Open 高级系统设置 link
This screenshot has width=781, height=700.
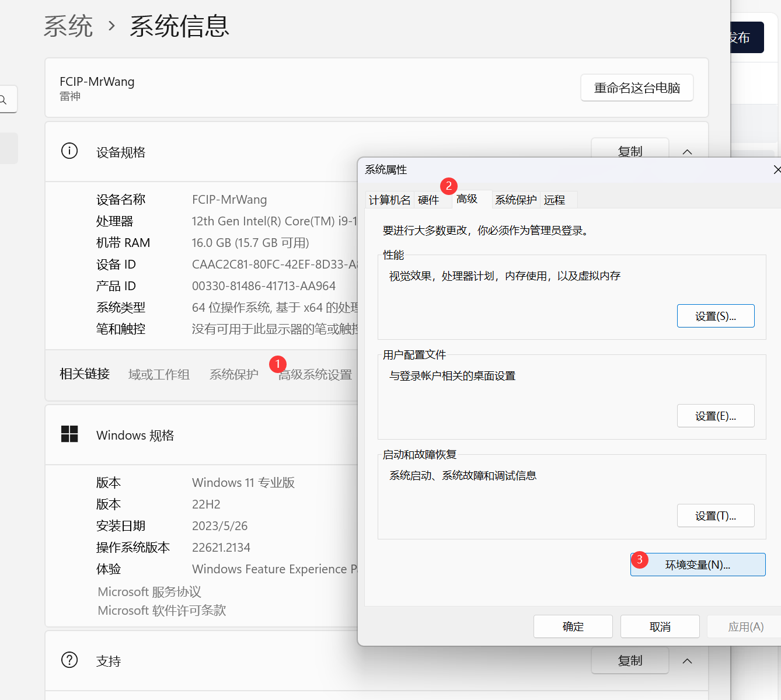(x=315, y=375)
